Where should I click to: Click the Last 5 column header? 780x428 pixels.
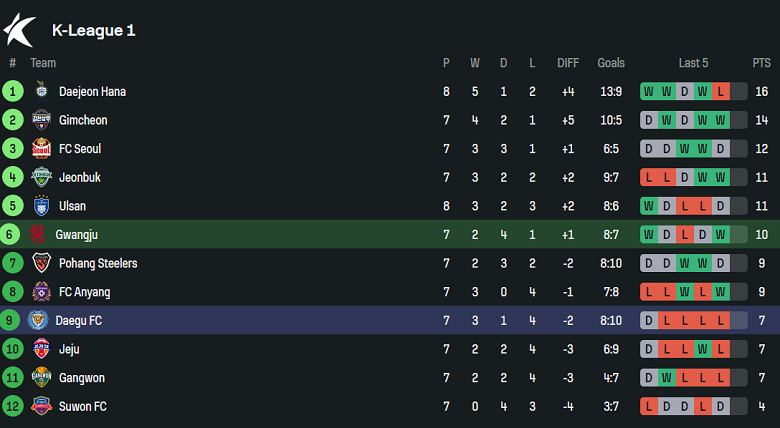click(693, 63)
